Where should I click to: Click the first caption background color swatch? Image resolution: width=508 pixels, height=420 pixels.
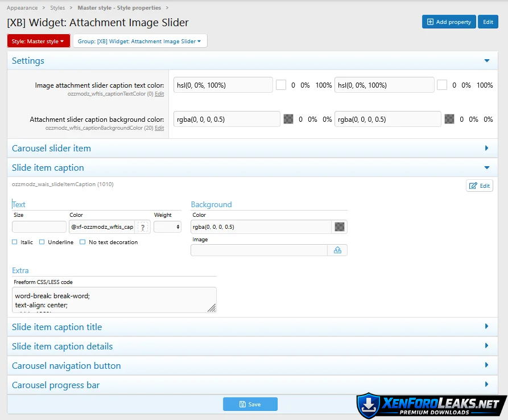pos(288,120)
